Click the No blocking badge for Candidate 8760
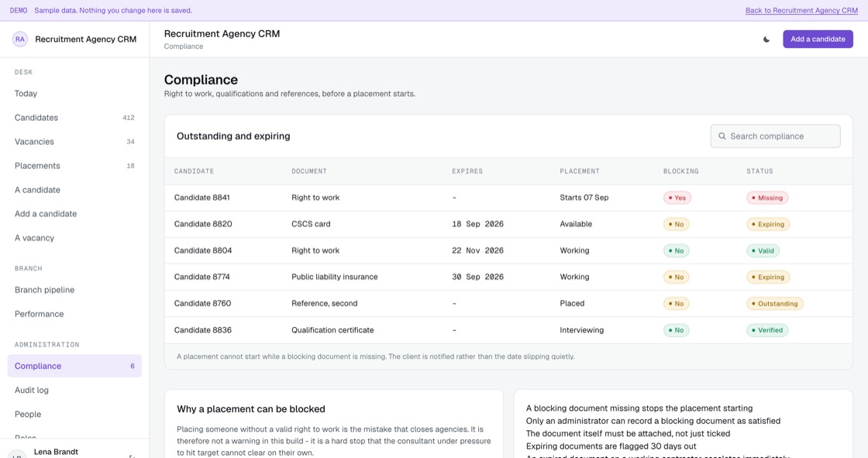Image resolution: width=868 pixels, height=458 pixels. [x=676, y=304]
